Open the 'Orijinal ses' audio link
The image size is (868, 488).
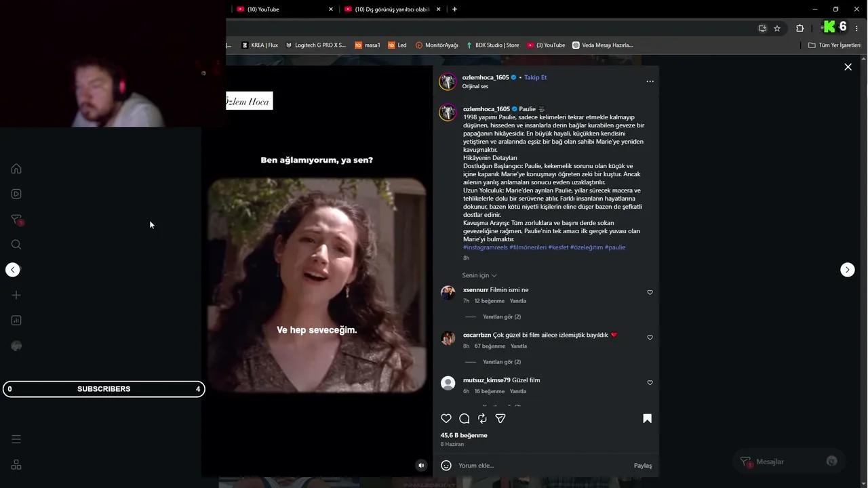click(475, 87)
